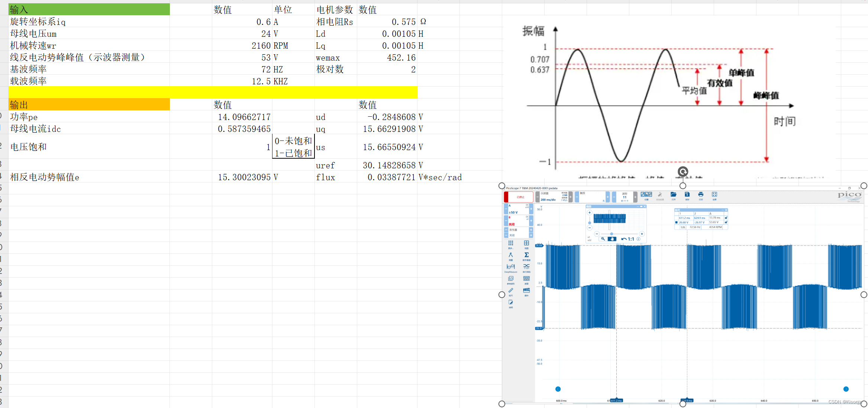Click the PicoScope fullscreen icon
This screenshot has width=868, height=408.
pyautogui.click(x=714, y=194)
